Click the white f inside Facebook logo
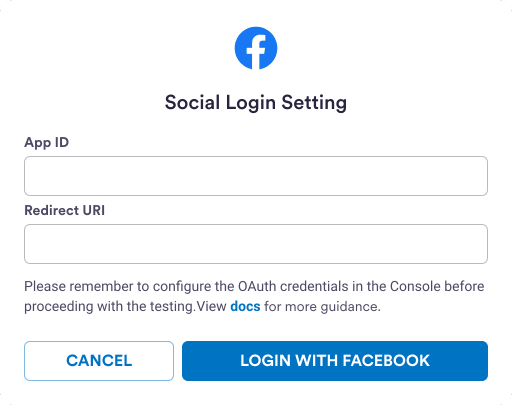Screen dimensions: 512x405 tap(256, 52)
